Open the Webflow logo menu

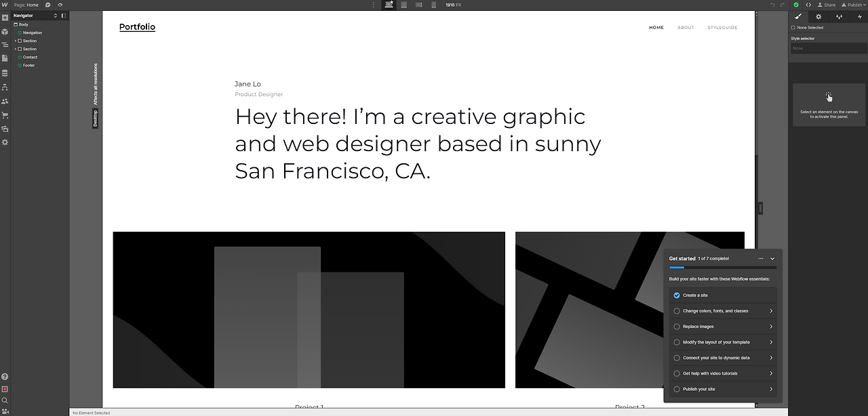[5, 5]
